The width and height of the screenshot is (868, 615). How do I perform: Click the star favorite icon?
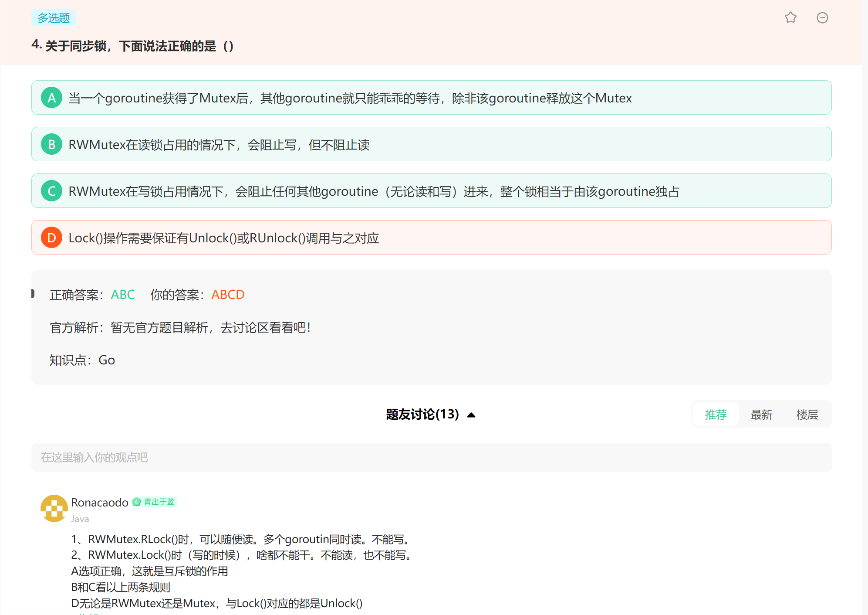tap(790, 17)
